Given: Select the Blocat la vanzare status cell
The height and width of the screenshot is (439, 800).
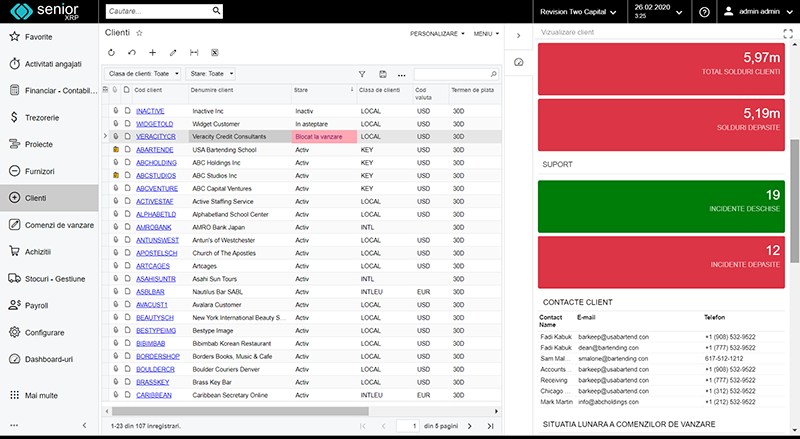Looking at the screenshot, I should (x=324, y=137).
